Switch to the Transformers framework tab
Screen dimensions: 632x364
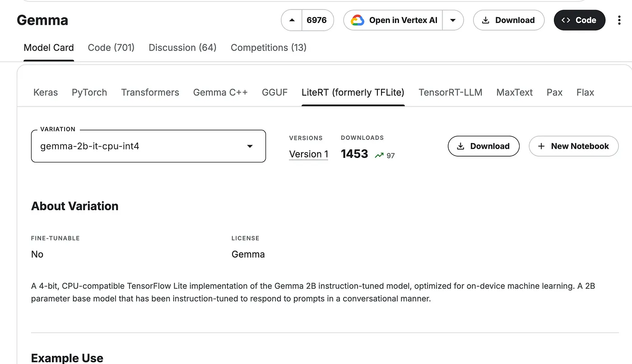click(x=150, y=92)
